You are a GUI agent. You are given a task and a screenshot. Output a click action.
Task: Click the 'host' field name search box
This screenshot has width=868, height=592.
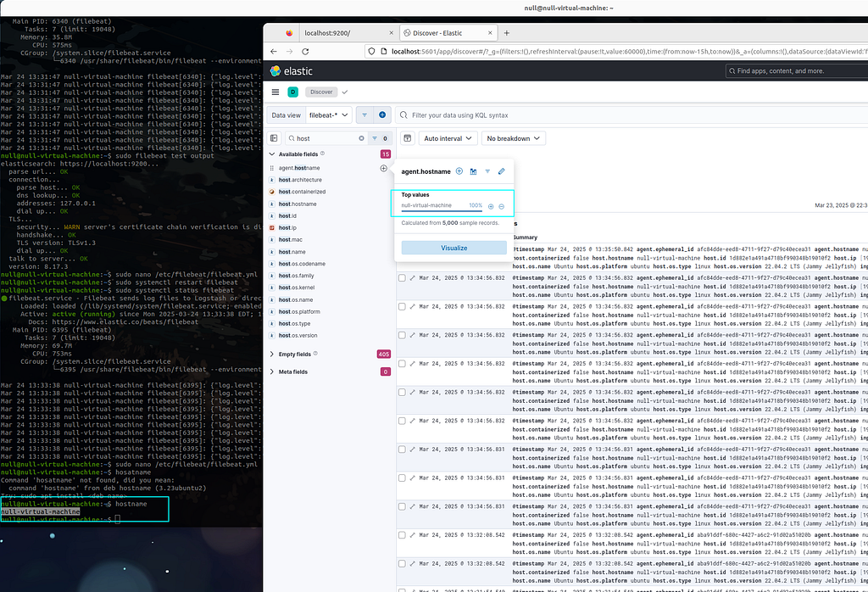[x=325, y=138]
